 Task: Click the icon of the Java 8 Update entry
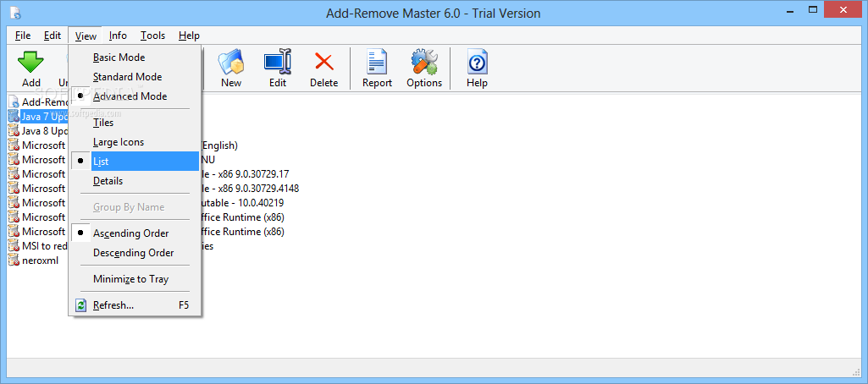point(14,131)
